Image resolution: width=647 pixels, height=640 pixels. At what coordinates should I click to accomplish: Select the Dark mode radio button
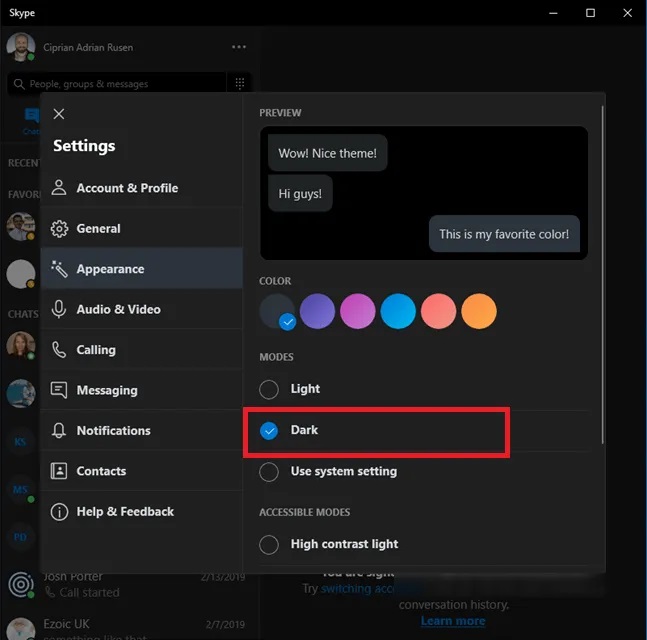click(269, 430)
